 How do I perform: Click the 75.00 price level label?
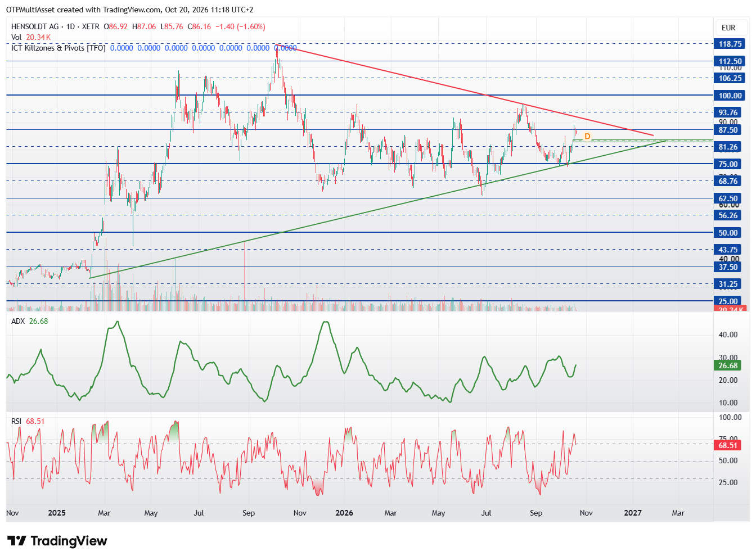click(x=728, y=164)
